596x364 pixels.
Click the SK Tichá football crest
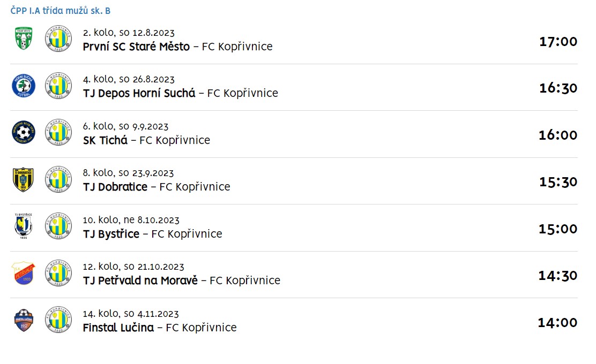24,132
